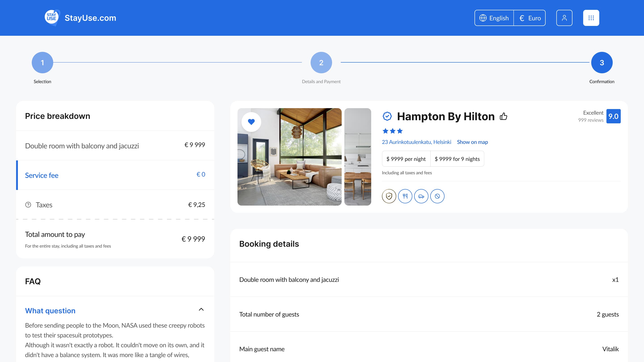This screenshot has height=362, width=644.
Task: Select the Service fee row
Action: click(115, 175)
